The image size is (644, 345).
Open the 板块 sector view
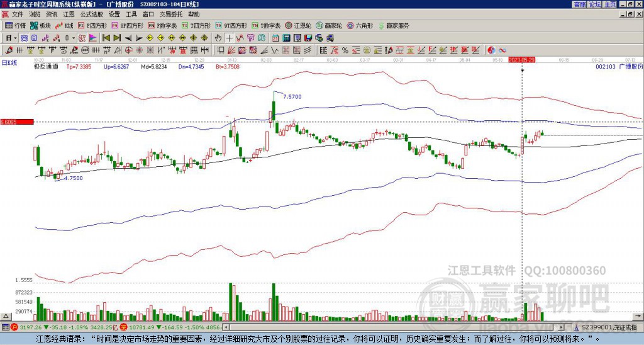pos(40,25)
